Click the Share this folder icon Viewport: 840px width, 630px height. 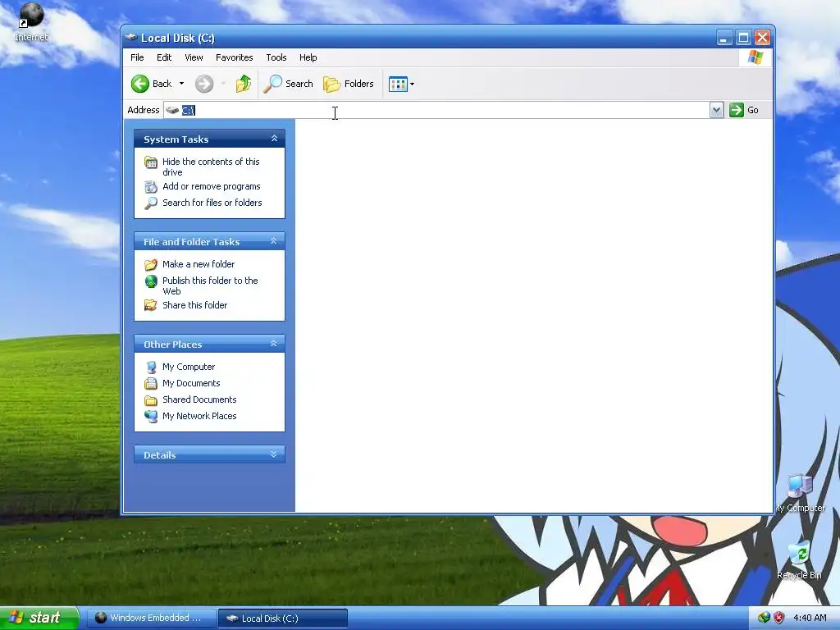(x=151, y=305)
